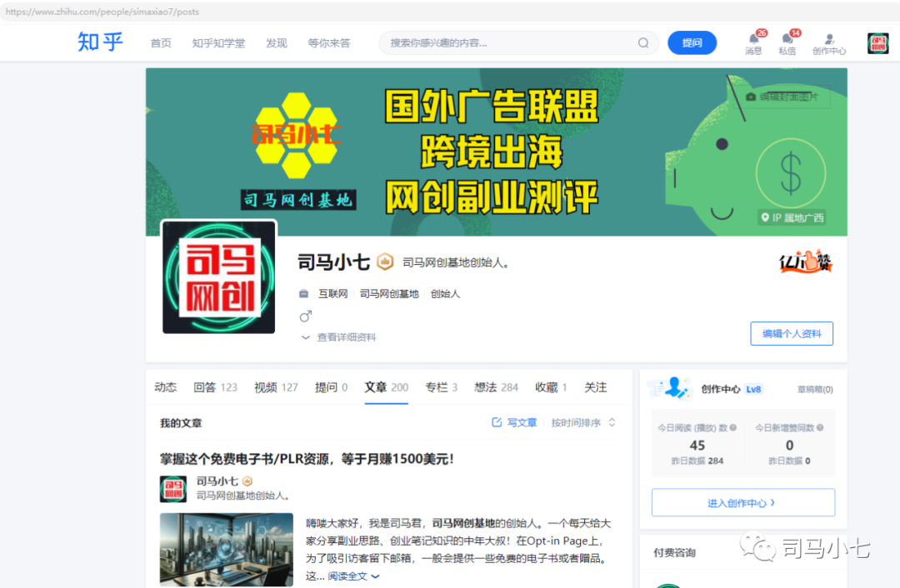Select the 文章 200 tab
Screen dimensions: 900x588
tap(387, 387)
